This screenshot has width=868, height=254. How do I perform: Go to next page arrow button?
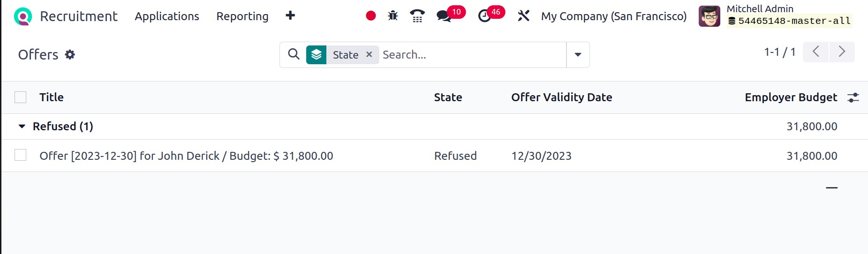pyautogui.click(x=842, y=52)
